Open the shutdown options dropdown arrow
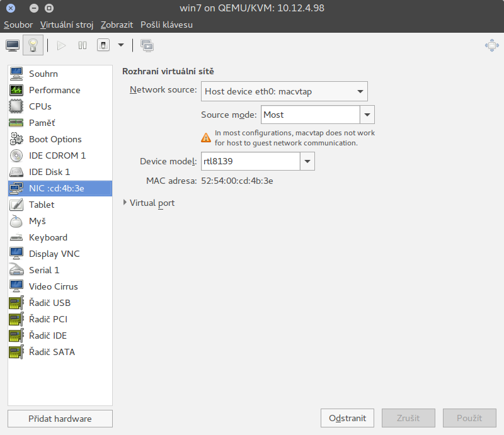Image resolution: width=504 pixels, height=435 pixels. [x=120, y=45]
